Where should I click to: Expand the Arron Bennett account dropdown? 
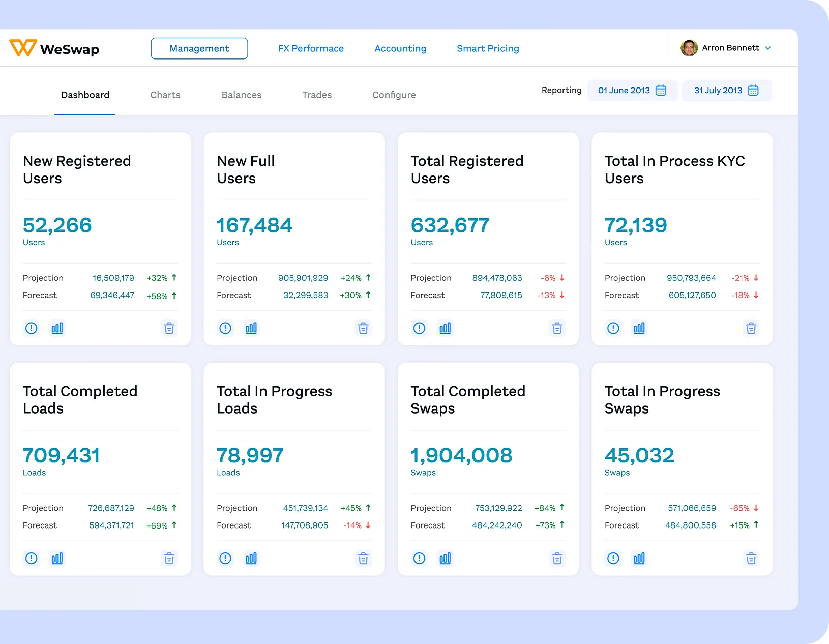[x=768, y=48]
